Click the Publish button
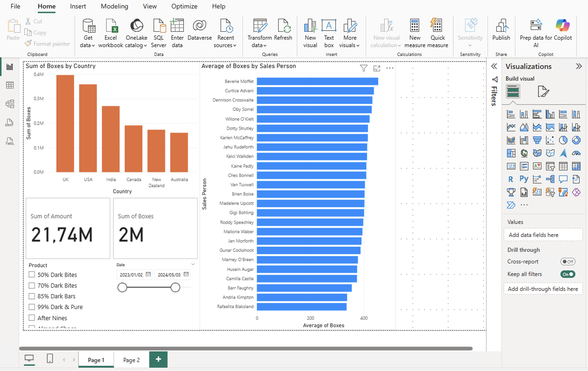 [501, 30]
